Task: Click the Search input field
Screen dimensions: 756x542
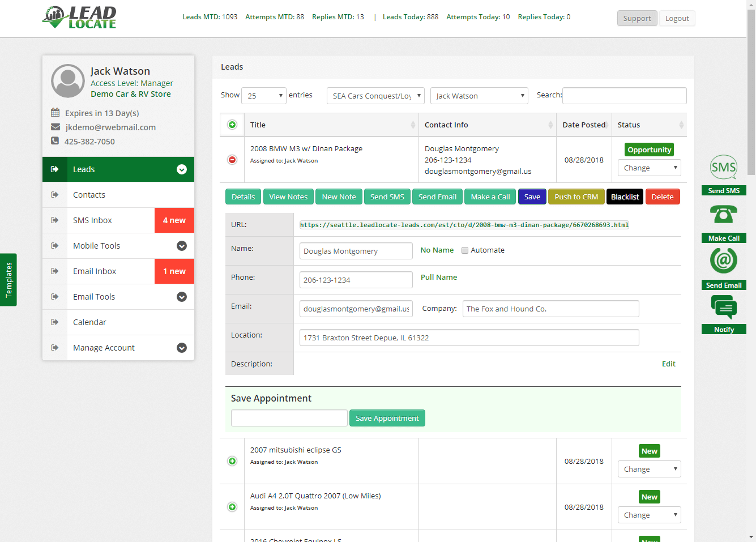Action: [x=624, y=96]
